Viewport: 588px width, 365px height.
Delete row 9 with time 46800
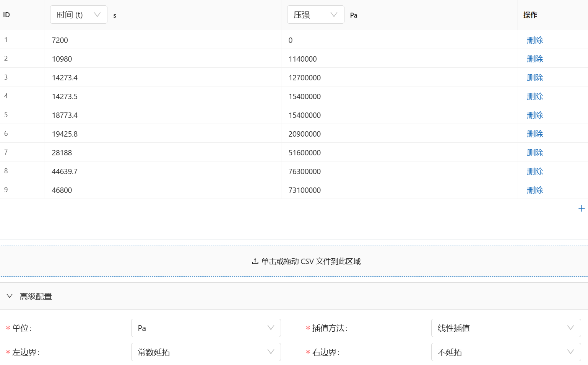(x=535, y=190)
